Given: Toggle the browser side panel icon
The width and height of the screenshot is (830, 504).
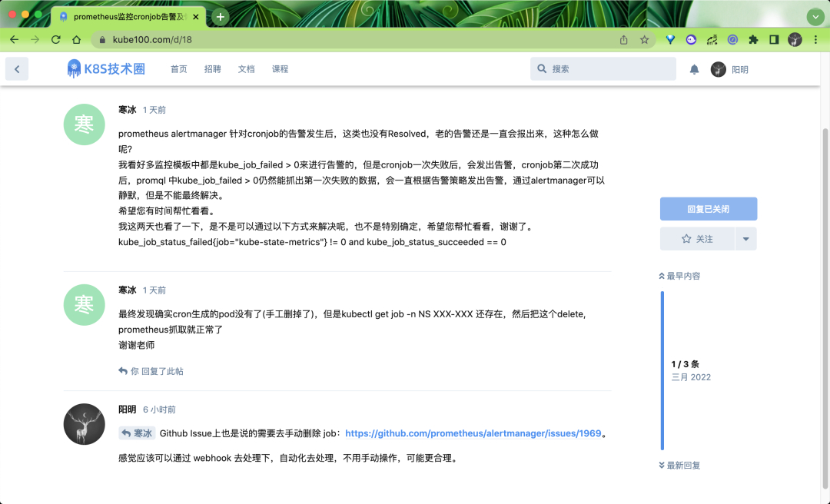Looking at the screenshot, I should (774, 40).
